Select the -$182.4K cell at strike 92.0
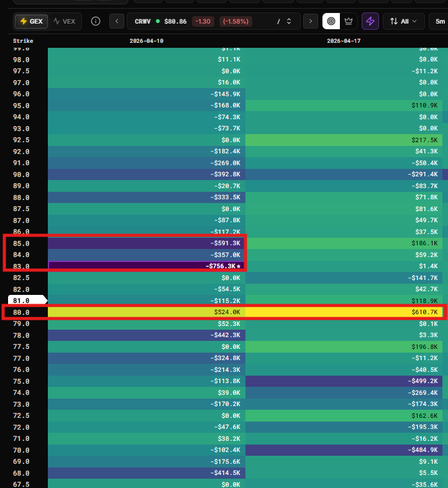The height and width of the screenshot is (488, 448). coord(147,151)
